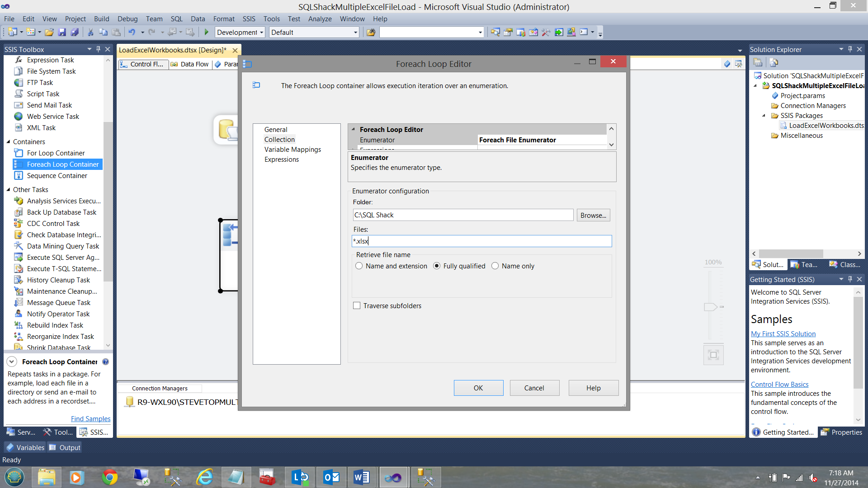Open the My First SSIS Solution link
The image size is (868, 488).
pyautogui.click(x=783, y=334)
